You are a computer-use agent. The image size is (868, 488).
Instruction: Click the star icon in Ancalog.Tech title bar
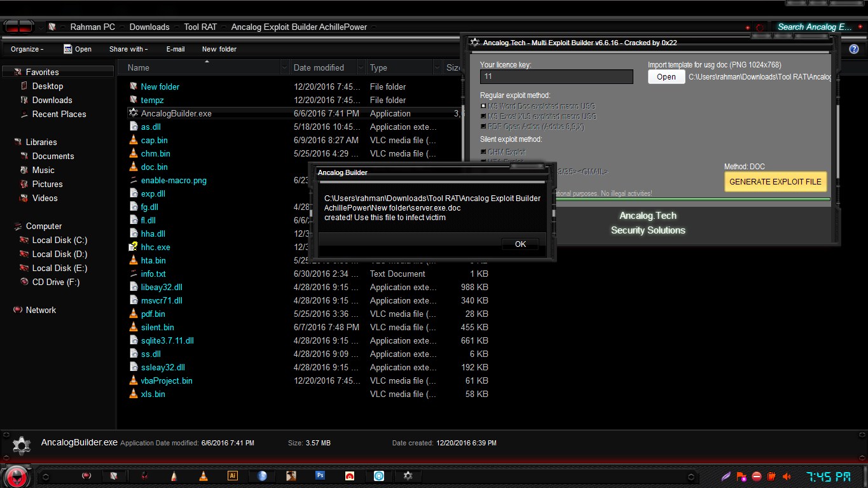point(474,43)
